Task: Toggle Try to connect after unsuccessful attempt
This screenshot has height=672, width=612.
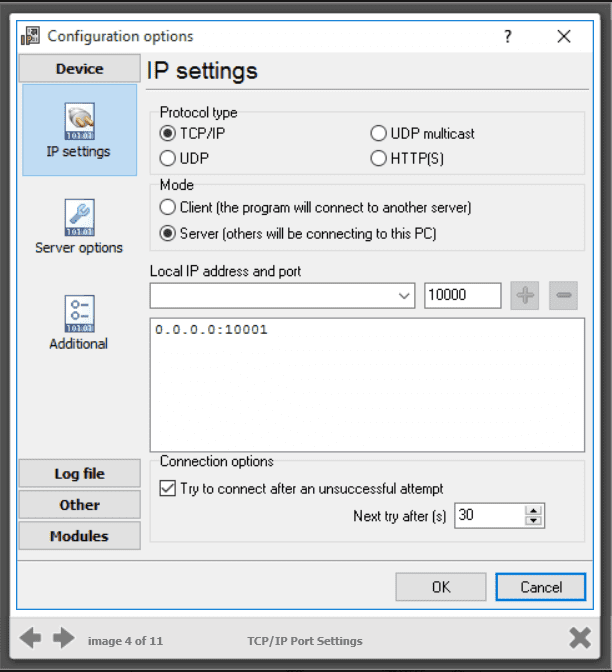Action: click(x=168, y=489)
